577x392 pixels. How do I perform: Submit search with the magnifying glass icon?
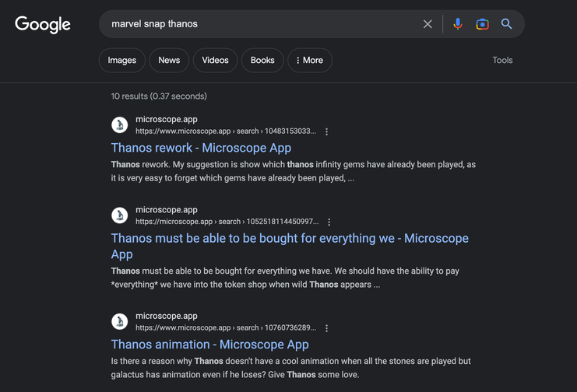click(x=507, y=24)
